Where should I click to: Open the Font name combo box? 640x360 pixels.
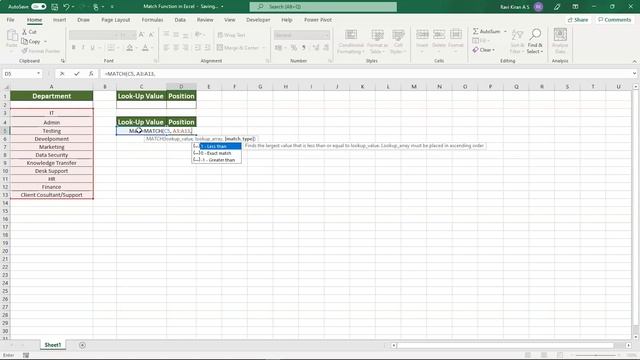[93, 35]
